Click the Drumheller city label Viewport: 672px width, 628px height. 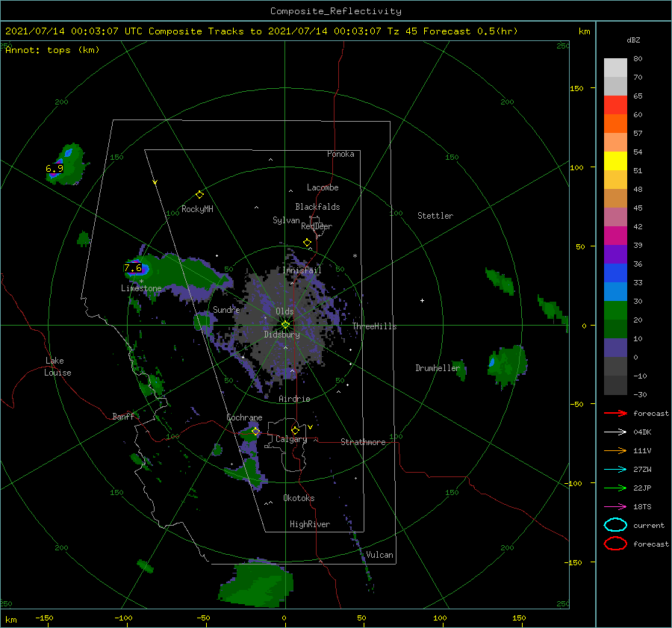438,368
